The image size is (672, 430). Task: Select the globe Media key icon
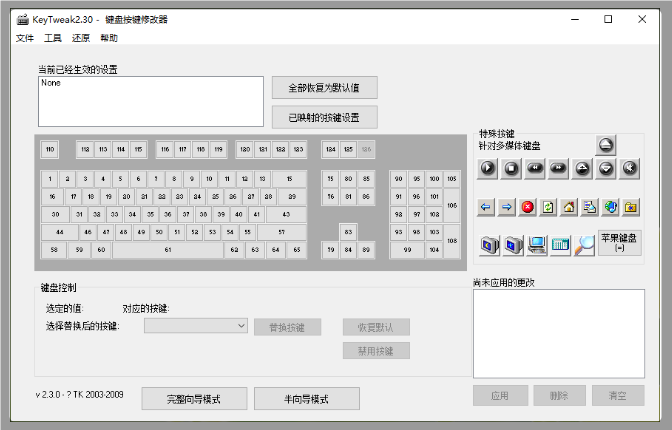pyautogui.click(x=611, y=207)
